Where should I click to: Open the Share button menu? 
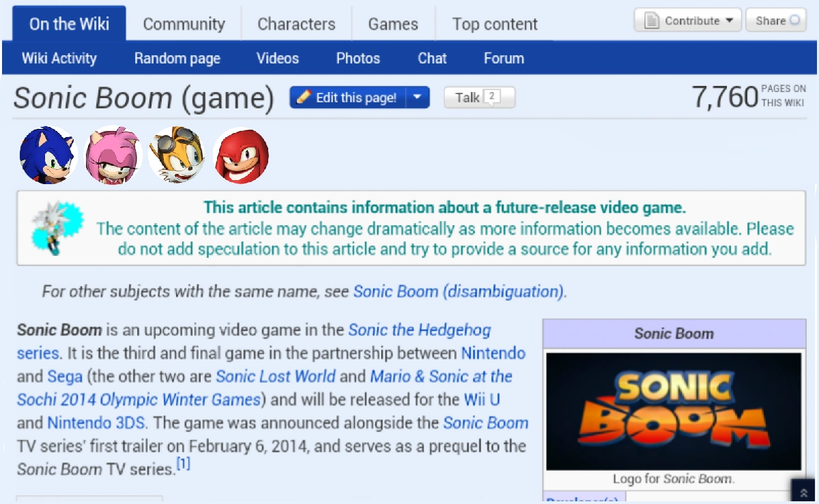click(776, 20)
